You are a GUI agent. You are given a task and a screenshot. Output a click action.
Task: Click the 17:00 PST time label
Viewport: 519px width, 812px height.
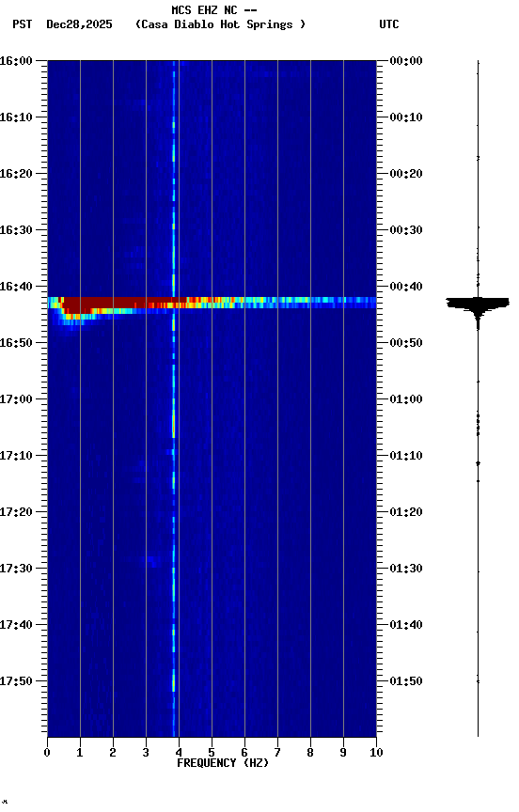(17, 399)
